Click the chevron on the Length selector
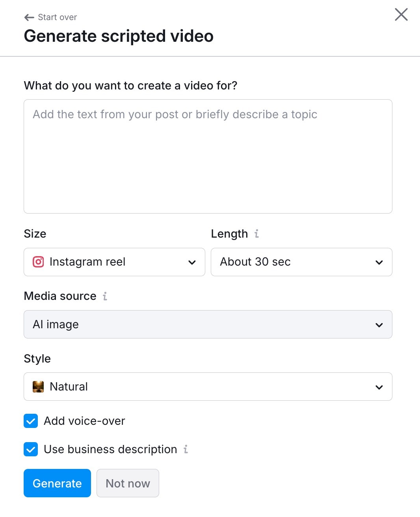The width and height of the screenshot is (420, 517). click(x=379, y=262)
